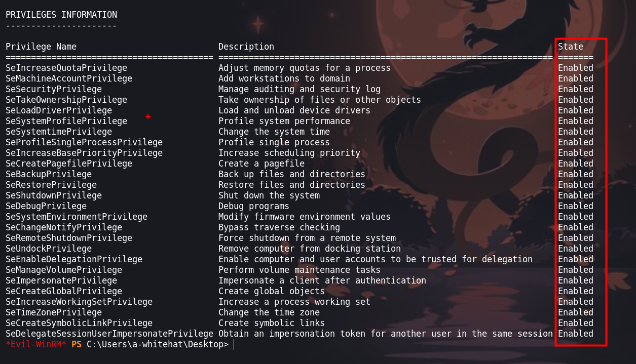Click the terminal prompt input cursor

point(234,345)
